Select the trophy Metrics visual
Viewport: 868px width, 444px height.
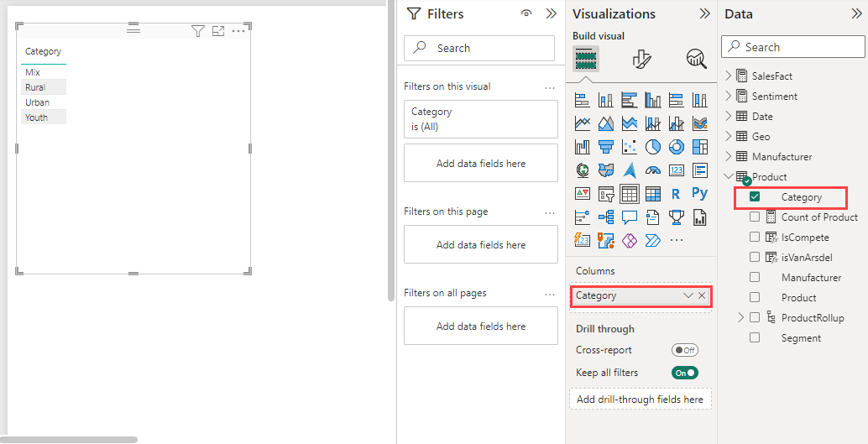click(677, 217)
